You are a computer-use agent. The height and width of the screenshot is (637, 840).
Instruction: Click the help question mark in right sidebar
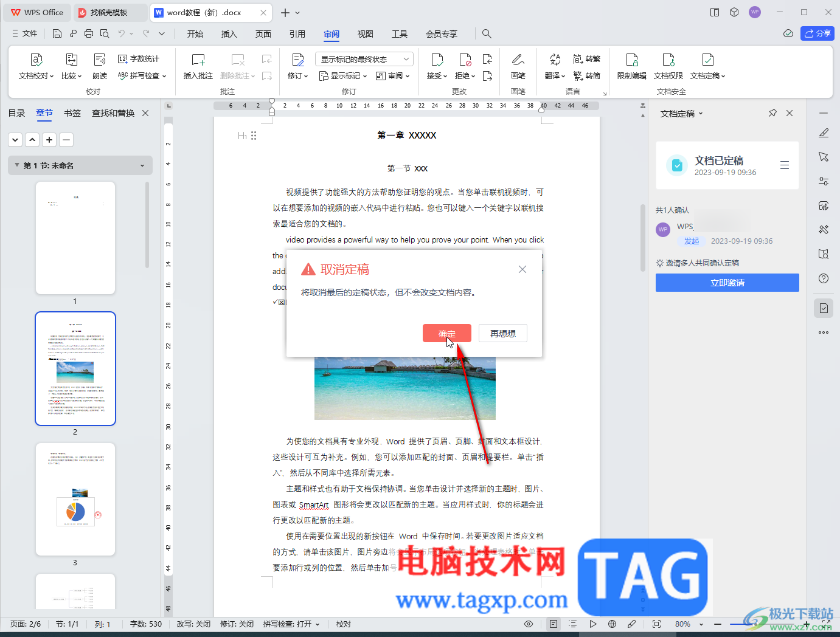point(824,278)
